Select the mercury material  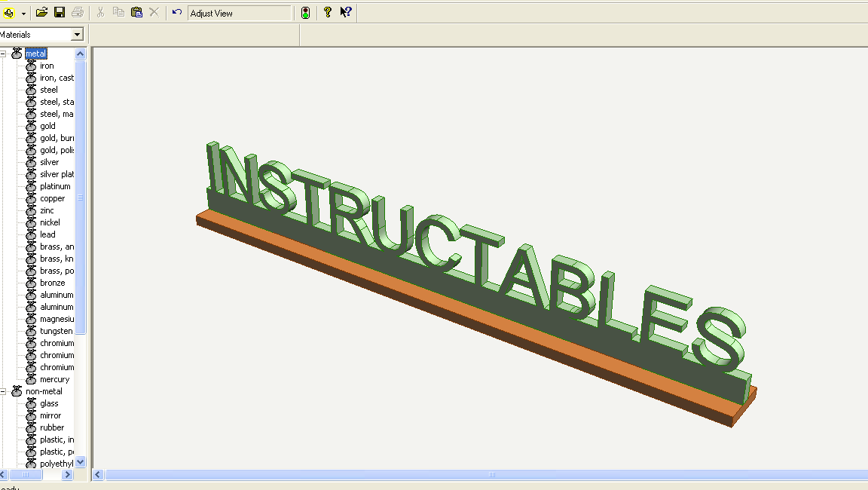coord(54,380)
